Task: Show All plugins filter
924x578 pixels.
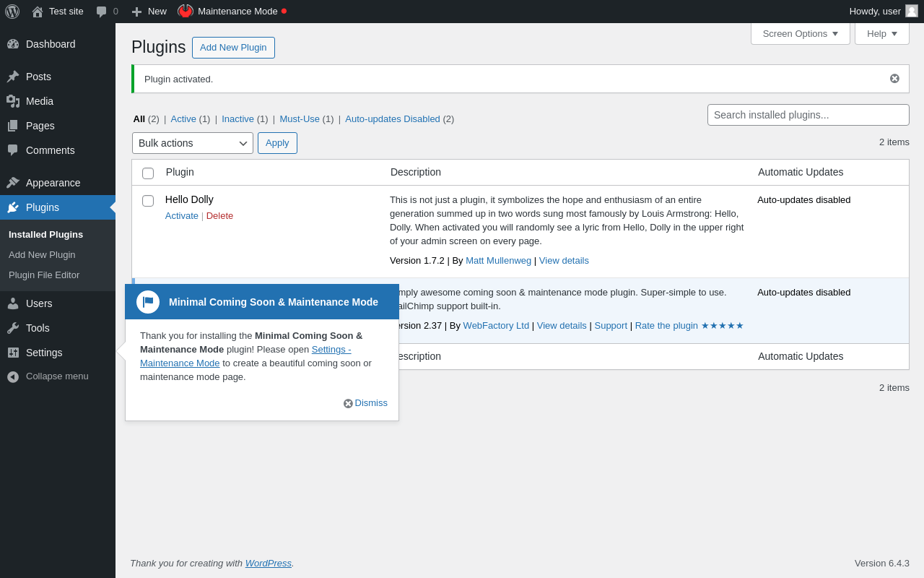Action: (139, 119)
